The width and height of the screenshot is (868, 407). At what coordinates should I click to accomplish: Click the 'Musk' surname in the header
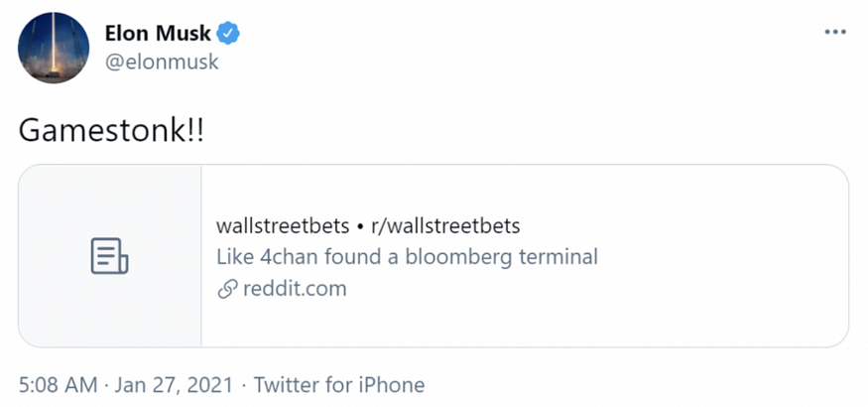(184, 34)
